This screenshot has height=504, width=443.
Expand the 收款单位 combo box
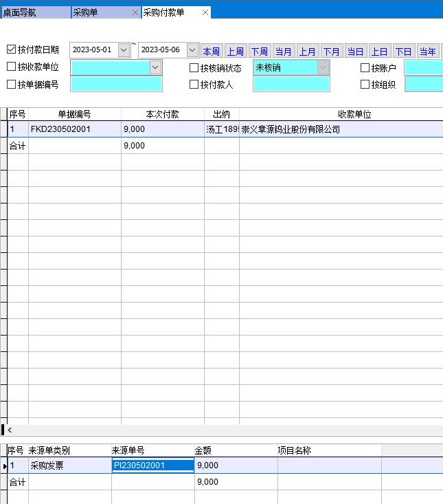(155, 67)
